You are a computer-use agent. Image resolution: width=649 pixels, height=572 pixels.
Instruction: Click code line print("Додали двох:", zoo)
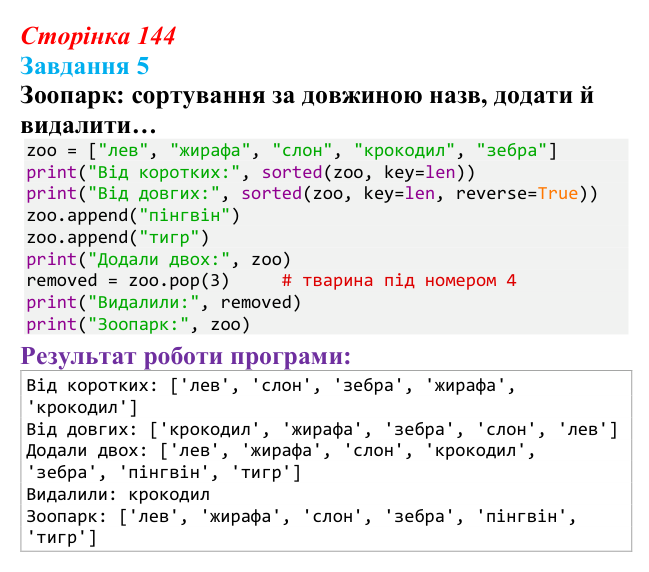tap(159, 260)
